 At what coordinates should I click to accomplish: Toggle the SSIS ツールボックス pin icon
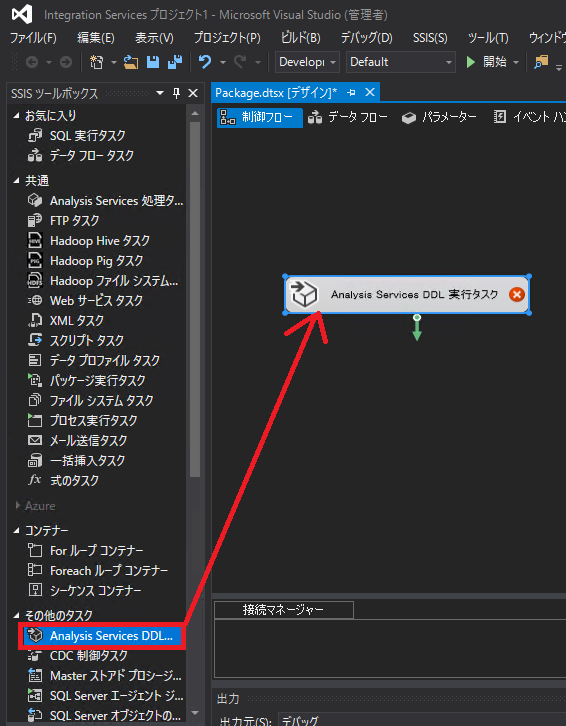click(x=176, y=94)
